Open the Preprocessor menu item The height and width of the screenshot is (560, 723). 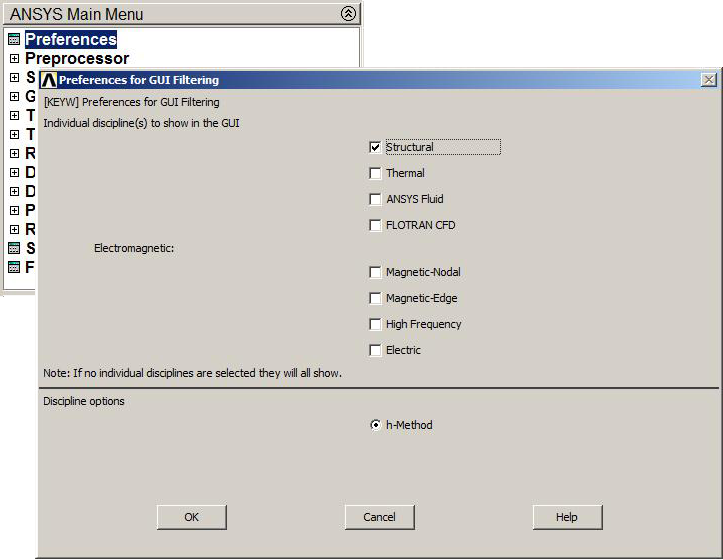[x=77, y=59]
